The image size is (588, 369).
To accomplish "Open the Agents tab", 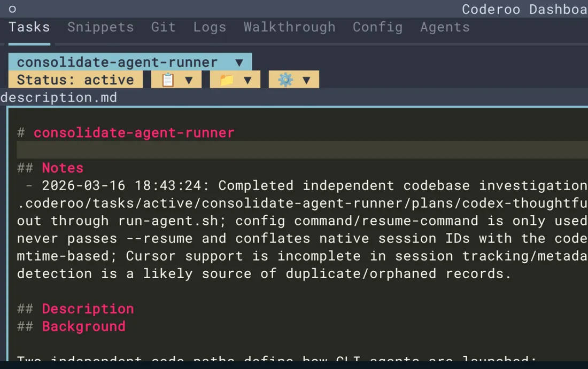I will (x=445, y=27).
